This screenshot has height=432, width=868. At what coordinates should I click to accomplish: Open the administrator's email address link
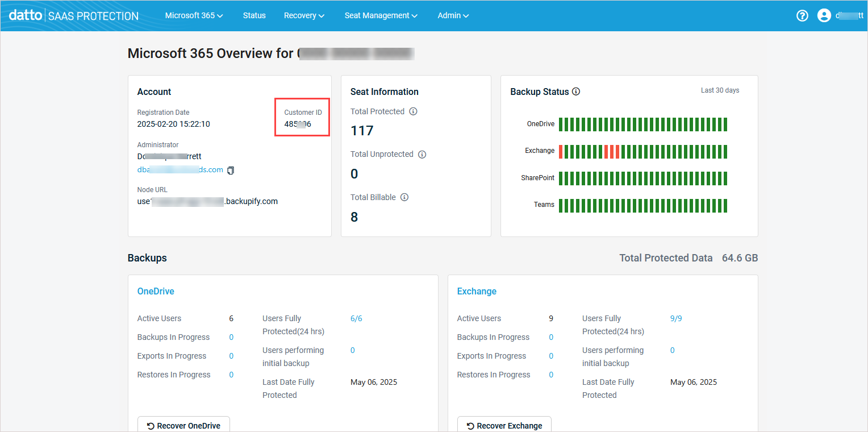tap(180, 169)
